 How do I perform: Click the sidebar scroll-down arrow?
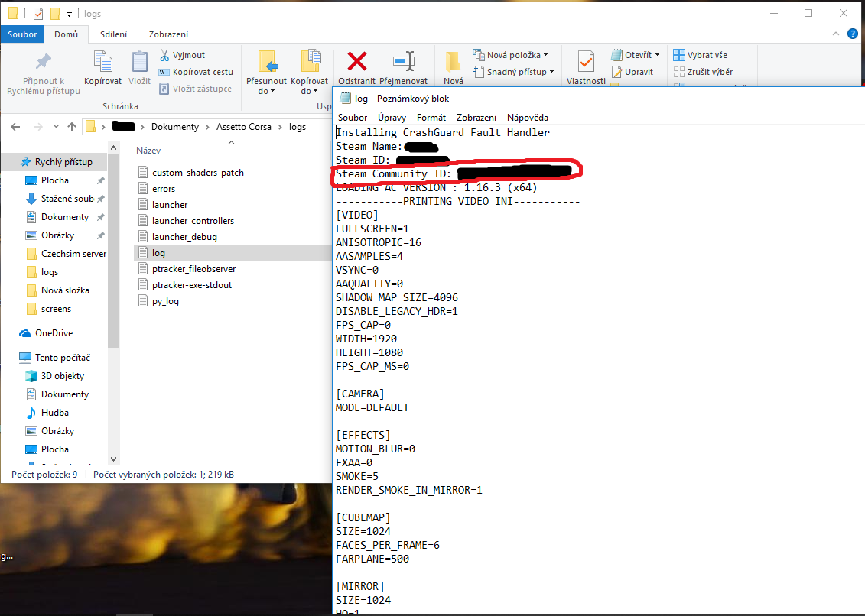[x=113, y=459]
